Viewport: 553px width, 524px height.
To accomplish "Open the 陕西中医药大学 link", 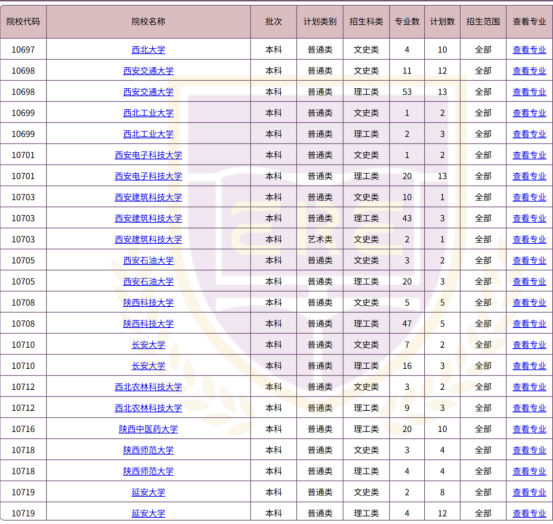I will pos(148,429).
